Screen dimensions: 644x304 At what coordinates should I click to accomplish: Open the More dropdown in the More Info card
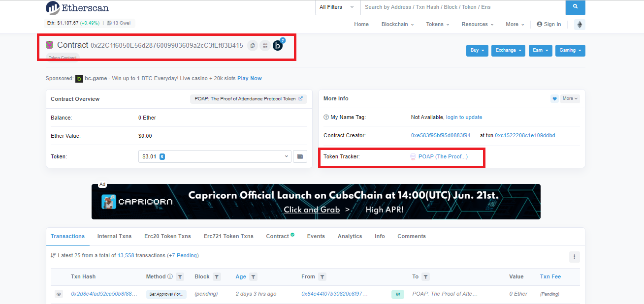[571, 99]
